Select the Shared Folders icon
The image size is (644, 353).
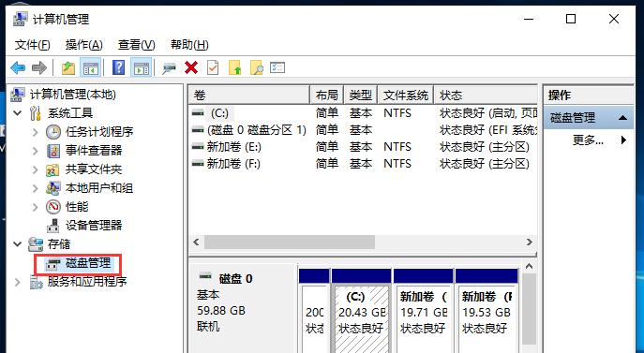52,169
